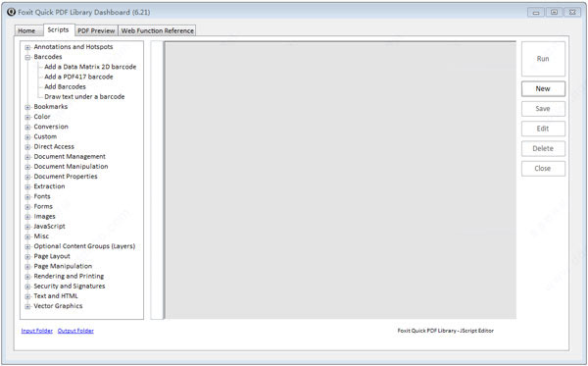This screenshot has height=366, width=588.
Task: Minimize the Dashboard window
Action: 536,13
